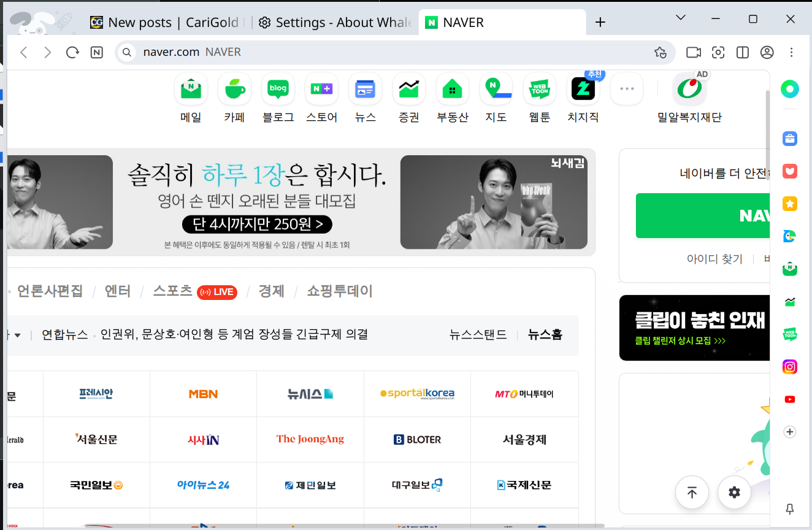Switch to the New posts CariGold tab
The height and width of the screenshot is (530, 812).
pos(169,23)
